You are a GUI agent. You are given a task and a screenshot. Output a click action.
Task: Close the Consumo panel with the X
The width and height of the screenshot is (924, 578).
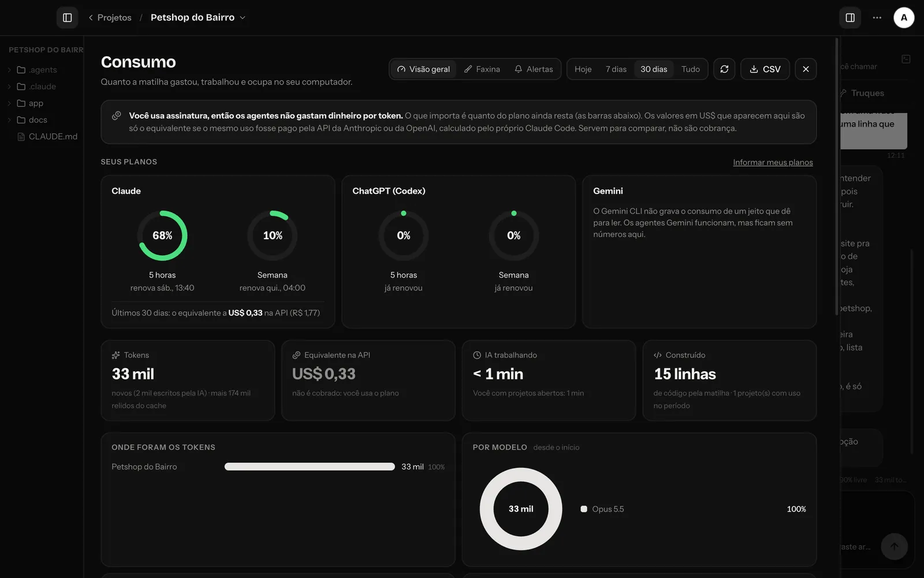tap(806, 69)
